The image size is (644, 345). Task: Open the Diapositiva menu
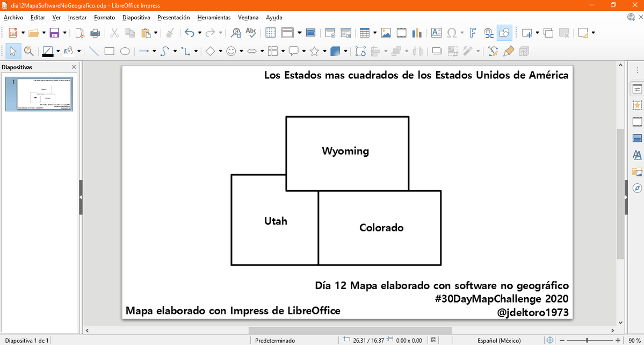(136, 17)
